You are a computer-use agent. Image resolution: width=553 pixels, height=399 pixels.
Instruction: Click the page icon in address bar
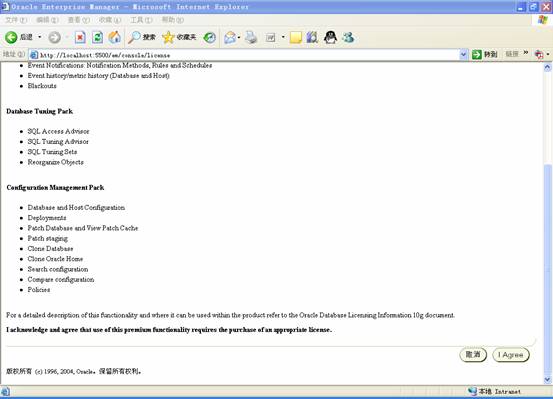34,55
